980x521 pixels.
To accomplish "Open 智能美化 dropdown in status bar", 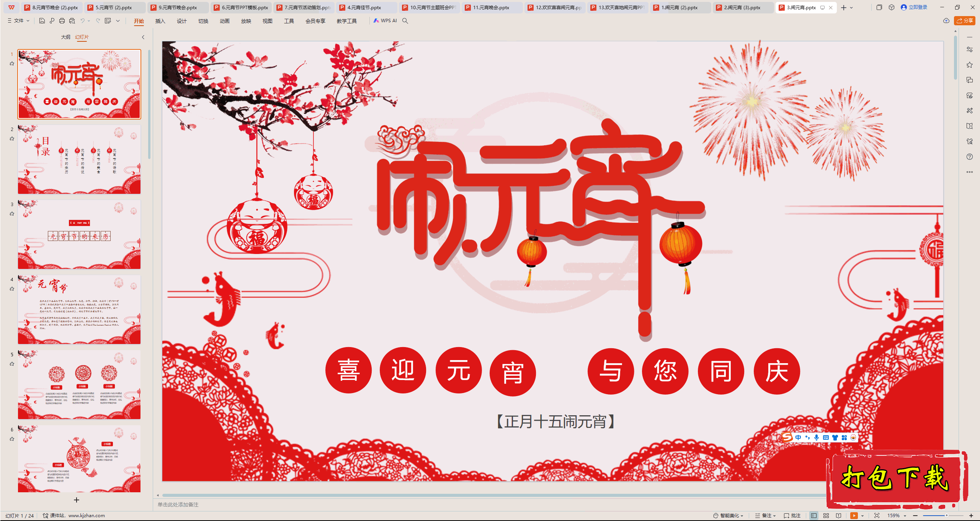I will coord(728,516).
